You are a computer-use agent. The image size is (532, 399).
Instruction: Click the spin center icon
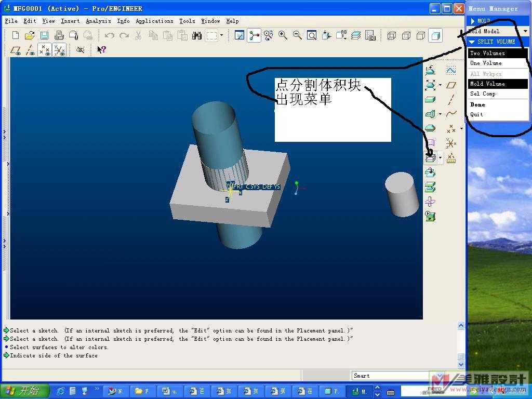click(254, 35)
